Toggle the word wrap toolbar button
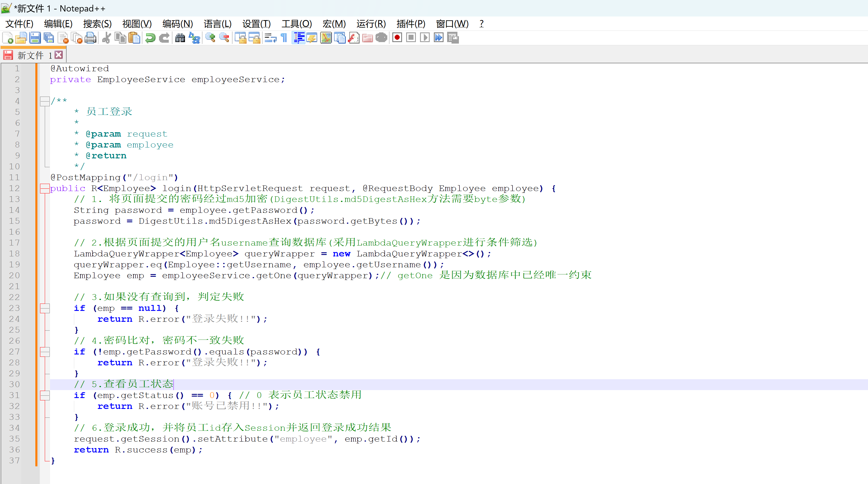 270,38
